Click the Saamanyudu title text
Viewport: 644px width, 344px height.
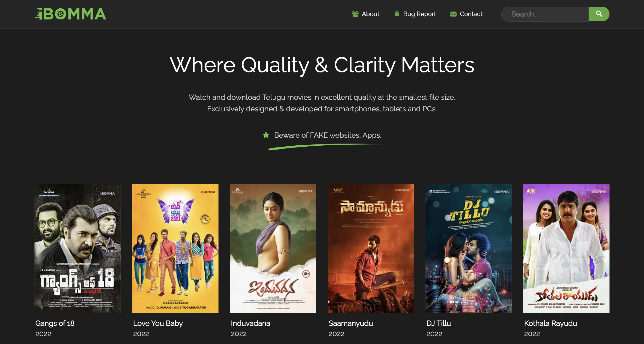point(351,323)
